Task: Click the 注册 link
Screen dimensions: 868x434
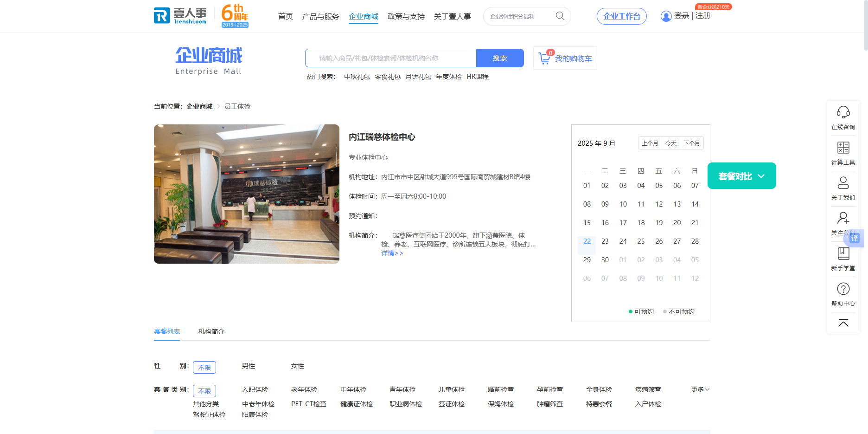Action: point(703,16)
